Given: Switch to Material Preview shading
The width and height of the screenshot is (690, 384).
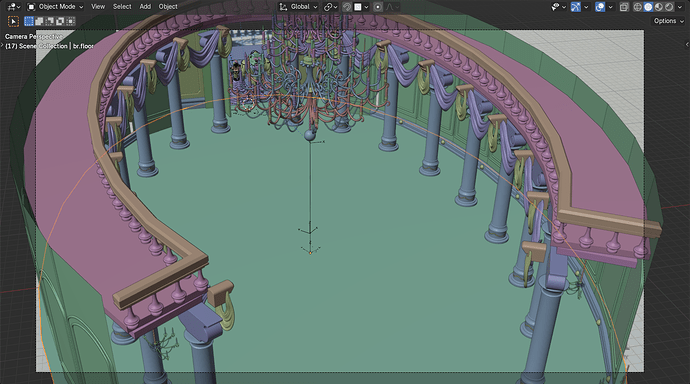Looking at the screenshot, I should tap(659, 7).
